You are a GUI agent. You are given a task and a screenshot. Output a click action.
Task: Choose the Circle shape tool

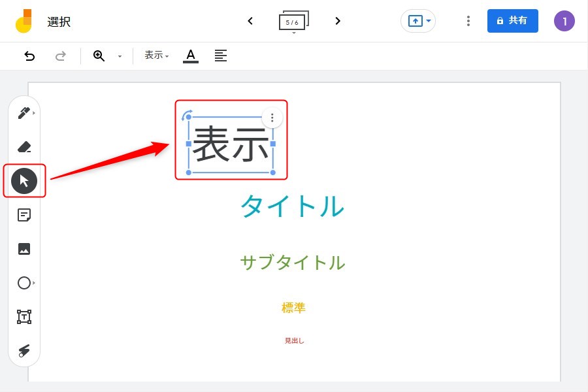coord(24,283)
